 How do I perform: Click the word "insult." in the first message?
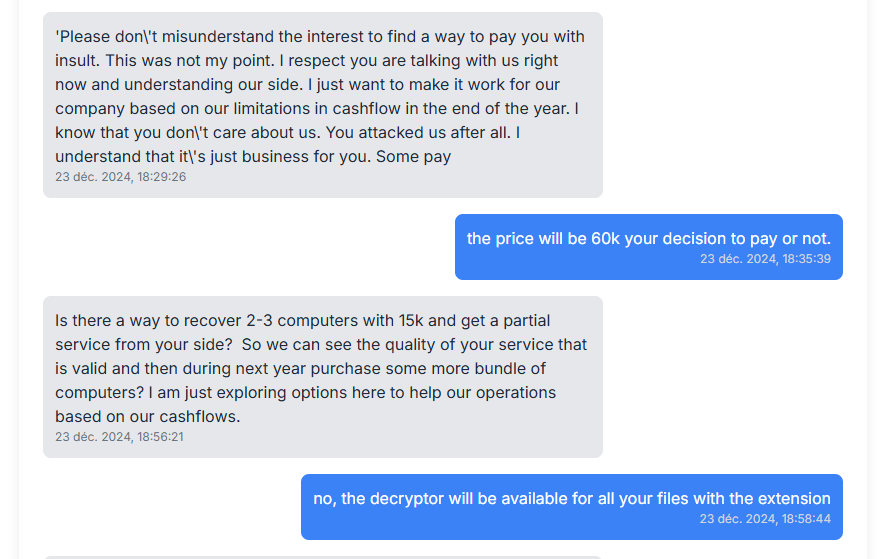(79, 61)
